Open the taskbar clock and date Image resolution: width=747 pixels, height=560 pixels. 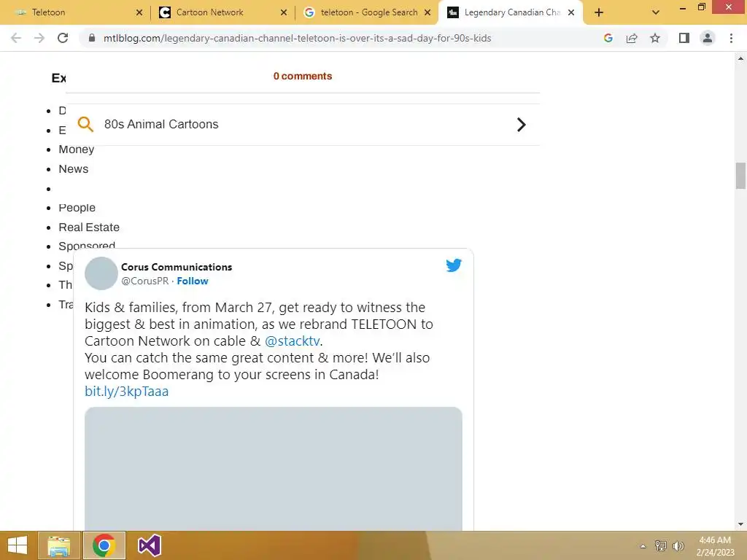click(x=715, y=546)
